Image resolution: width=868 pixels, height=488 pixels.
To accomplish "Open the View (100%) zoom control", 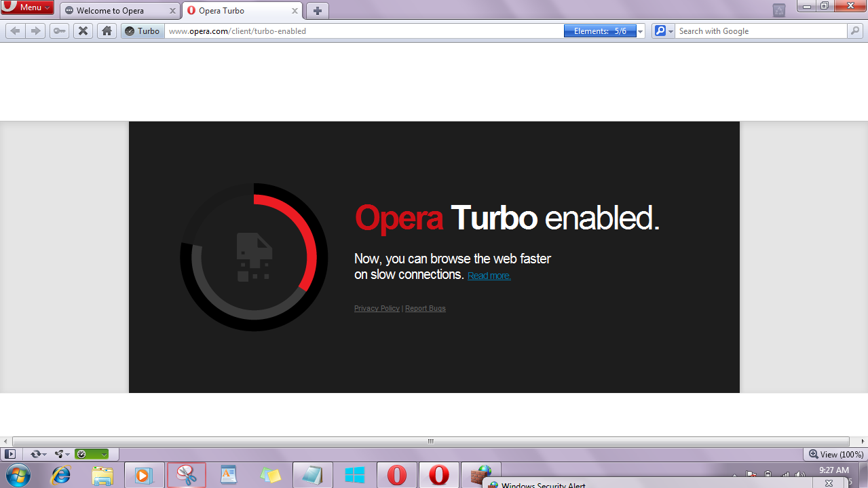I will 835,454.
